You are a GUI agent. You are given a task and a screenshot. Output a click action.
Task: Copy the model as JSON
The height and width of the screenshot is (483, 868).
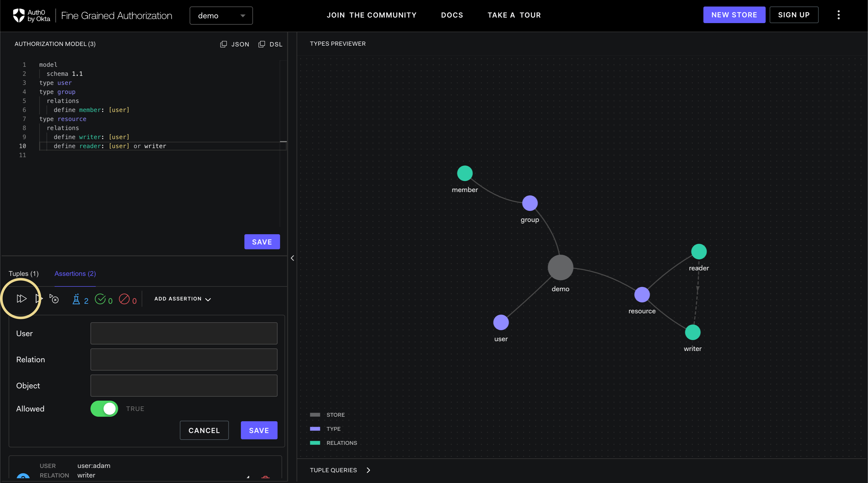[235, 44]
